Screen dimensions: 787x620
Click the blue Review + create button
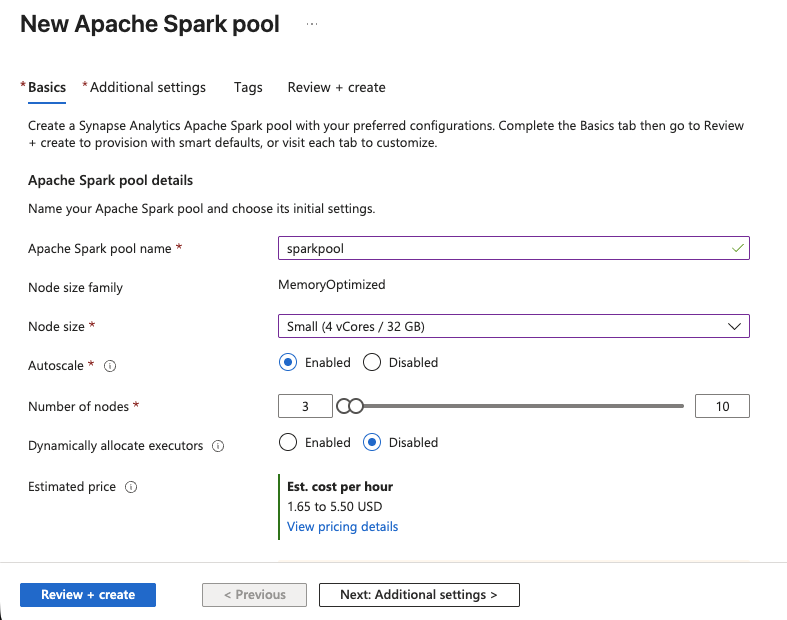pyautogui.click(x=88, y=595)
